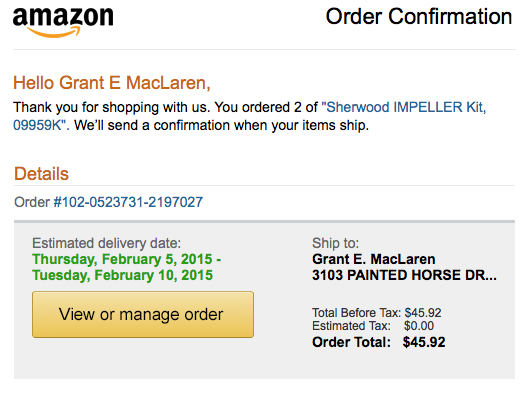Click the Ship to recipient name Grant E. MacLaren
The image size is (527, 395).
click(x=374, y=259)
